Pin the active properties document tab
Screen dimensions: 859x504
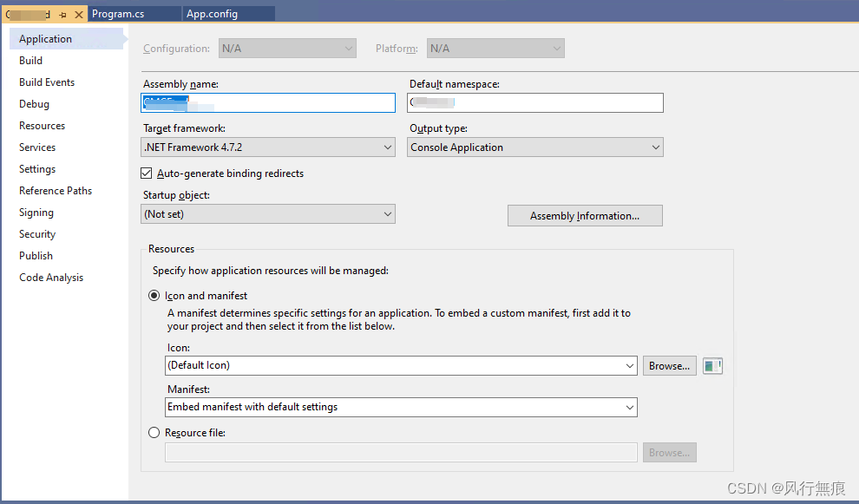click(x=62, y=14)
